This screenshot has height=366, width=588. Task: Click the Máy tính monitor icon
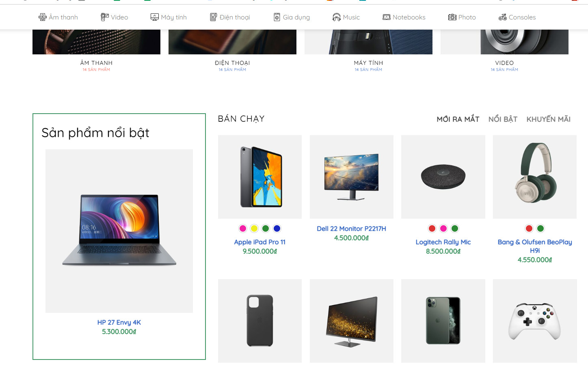(x=154, y=17)
